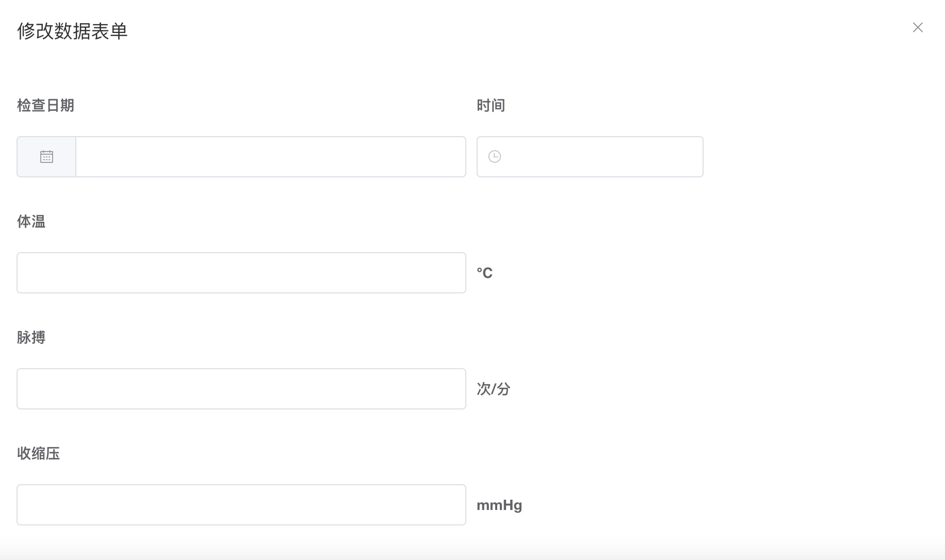The image size is (945, 560).
Task: Click the calendar glyph to choose a date
Action: pos(46,156)
